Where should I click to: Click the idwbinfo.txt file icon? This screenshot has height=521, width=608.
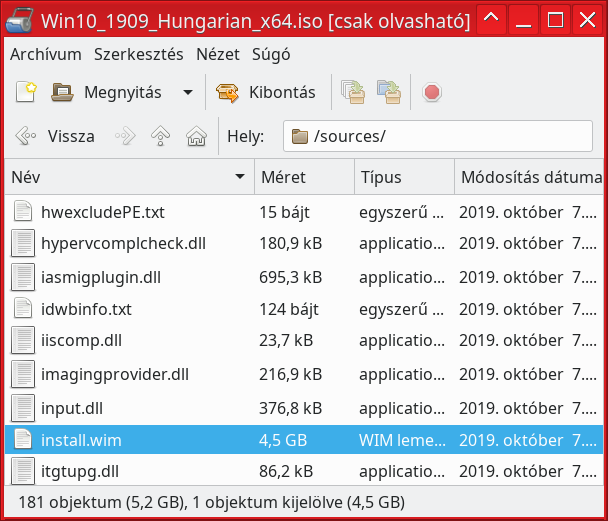coord(23,307)
